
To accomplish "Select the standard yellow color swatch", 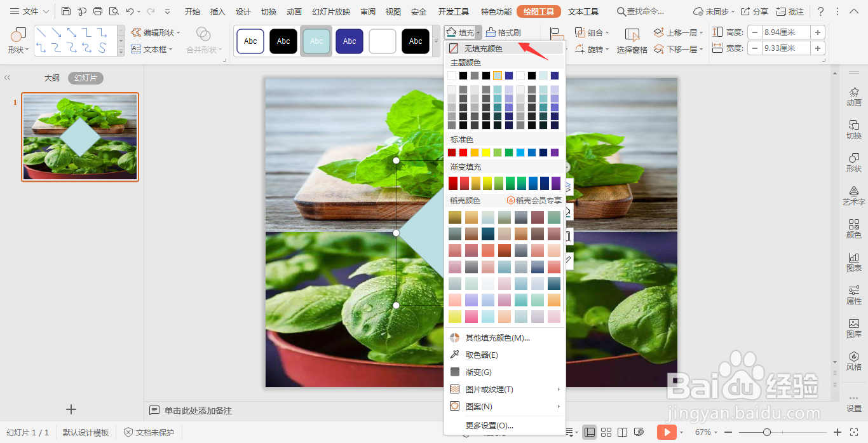I will coord(486,153).
